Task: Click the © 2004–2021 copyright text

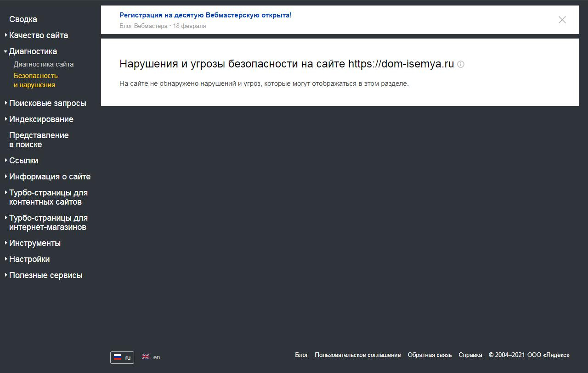Action: [507, 355]
